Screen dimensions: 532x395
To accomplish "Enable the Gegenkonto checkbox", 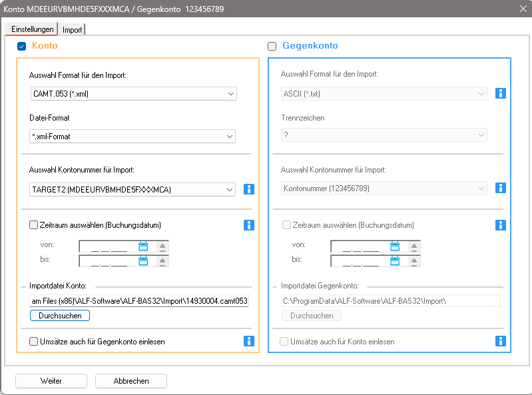I will coord(272,46).
